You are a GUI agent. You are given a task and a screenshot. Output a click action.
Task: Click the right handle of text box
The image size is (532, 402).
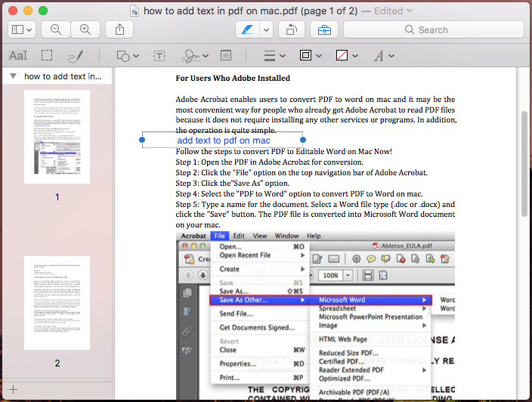303,140
